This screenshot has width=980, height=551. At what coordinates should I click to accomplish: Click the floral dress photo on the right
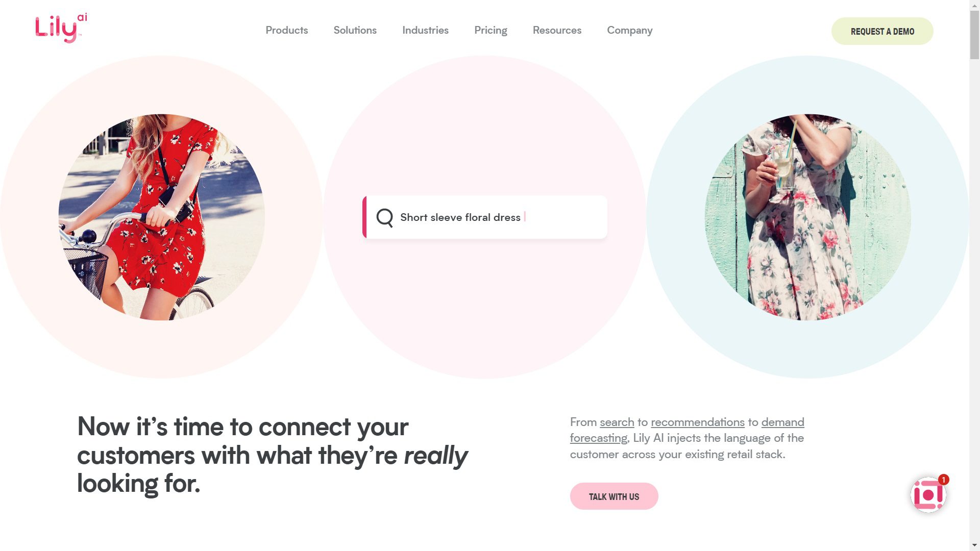click(807, 216)
